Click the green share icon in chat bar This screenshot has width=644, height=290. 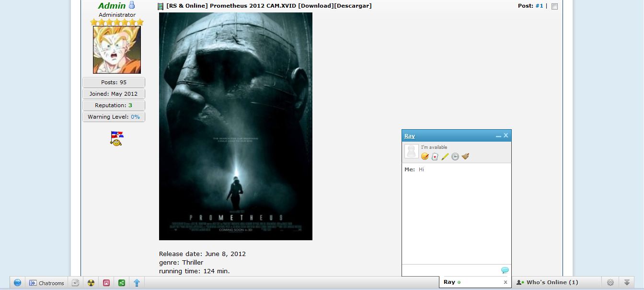tap(122, 283)
